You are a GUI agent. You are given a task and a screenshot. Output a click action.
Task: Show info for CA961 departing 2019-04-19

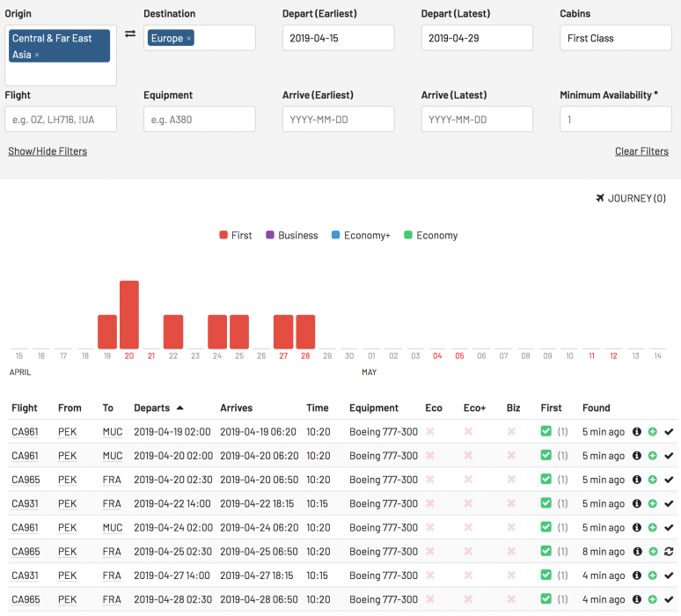click(x=635, y=432)
